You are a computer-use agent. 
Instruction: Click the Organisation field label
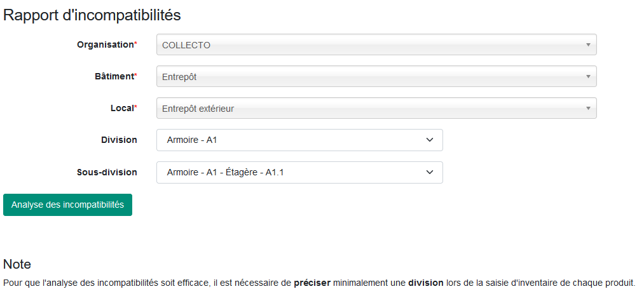(107, 44)
